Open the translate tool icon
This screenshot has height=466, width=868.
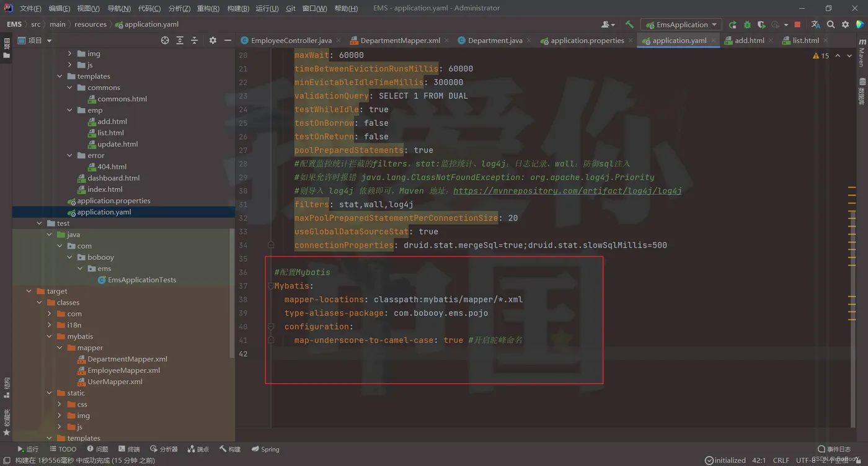[x=815, y=25]
